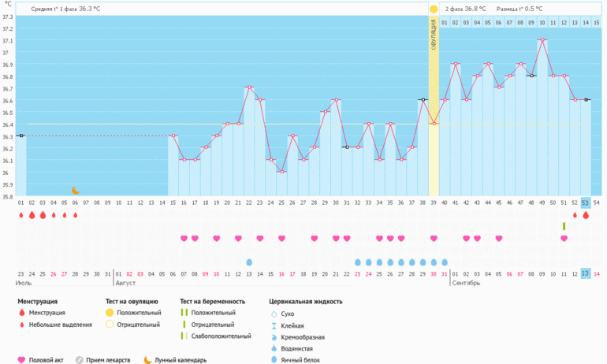Select the highlighted cycle day 53 cell
The height and width of the screenshot is (364, 607).
586,202
